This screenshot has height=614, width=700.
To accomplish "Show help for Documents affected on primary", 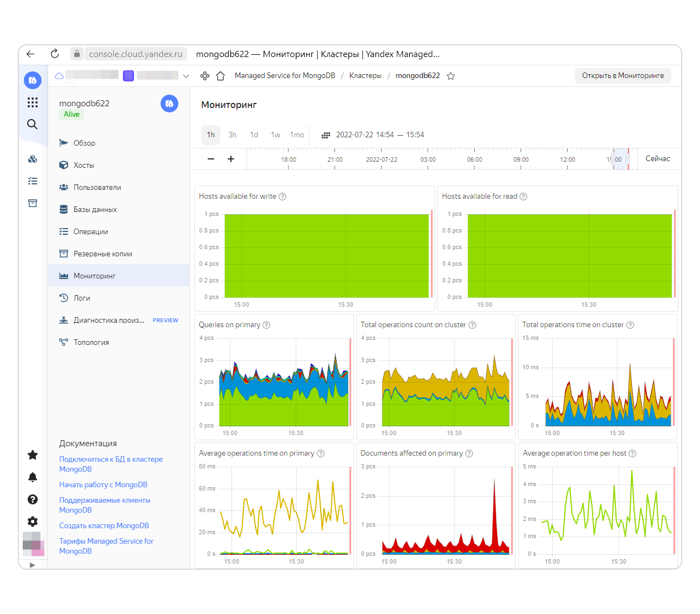I will click(x=469, y=453).
